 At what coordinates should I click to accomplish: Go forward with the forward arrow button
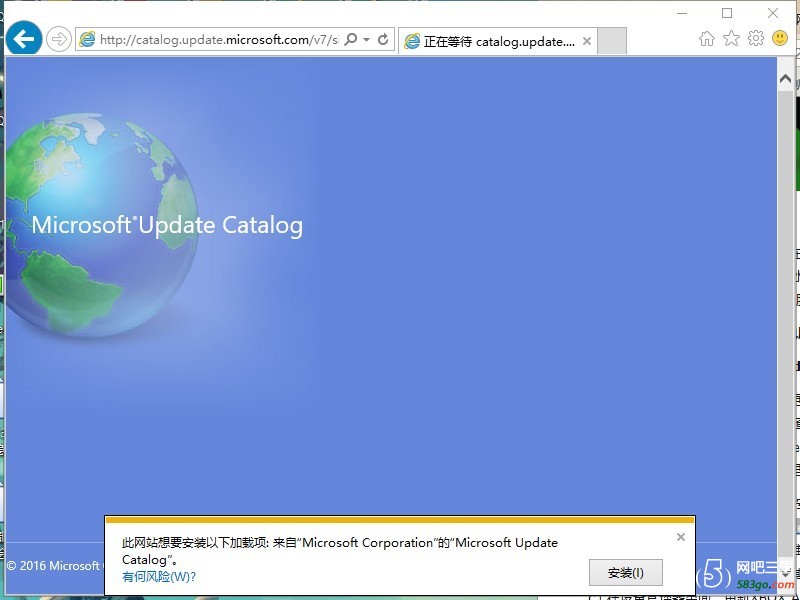tap(59, 39)
